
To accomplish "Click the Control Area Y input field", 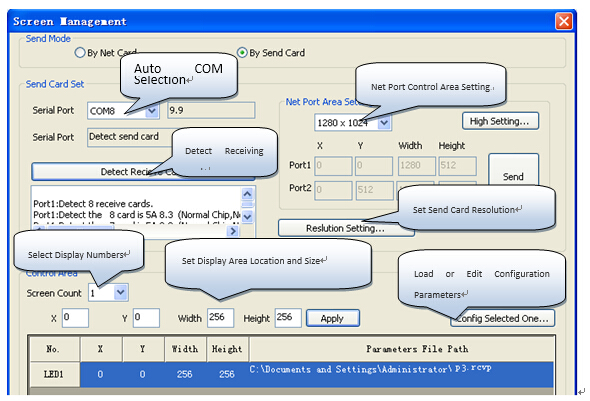I will (146, 318).
